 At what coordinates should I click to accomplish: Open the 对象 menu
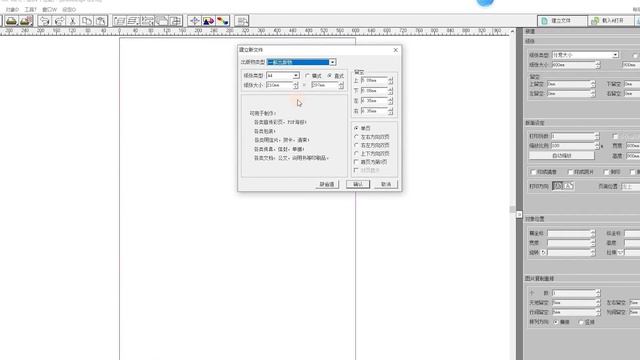[x=12, y=9]
